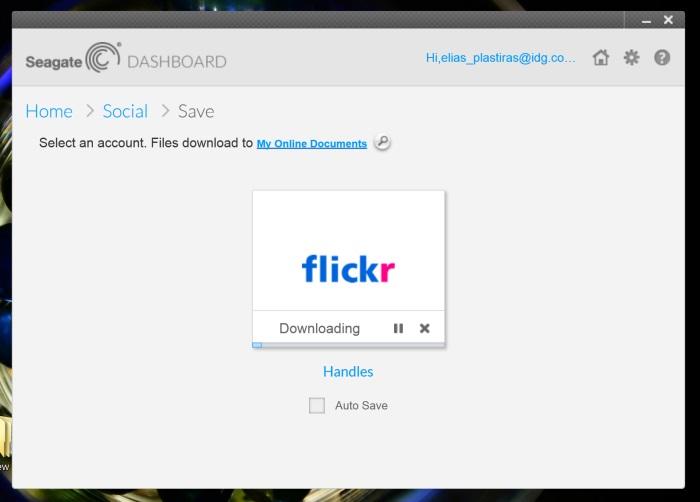Image resolution: width=700 pixels, height=502 pixels.
Task: Cancel the Flickr download with the X
Action: click(x=425, y=328)
